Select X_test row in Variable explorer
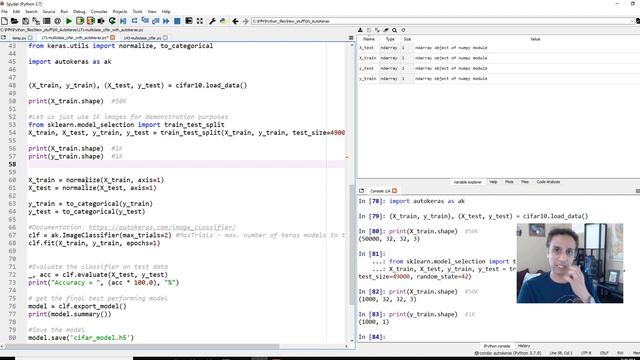This screenshot has height=360, width=640. 498,48
